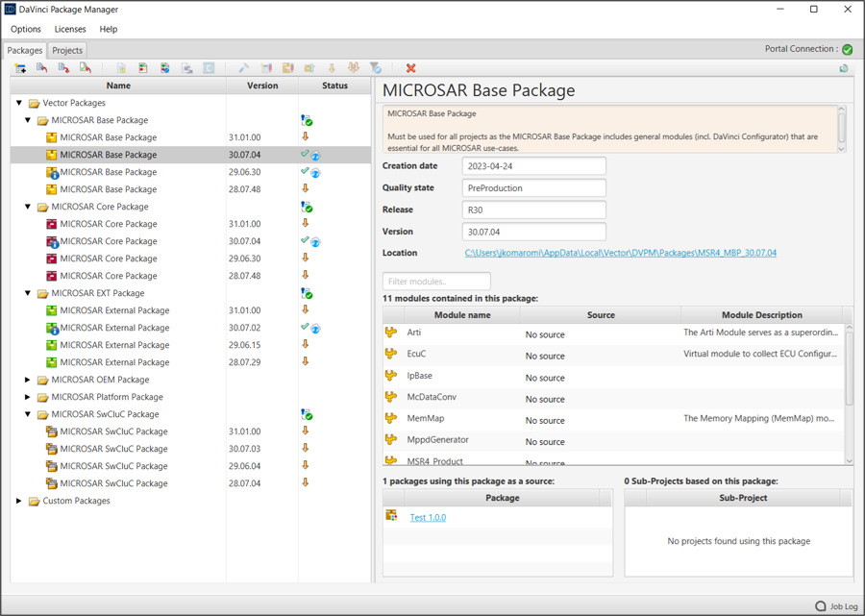The height and width of the screenshot is (616, 865).
Task: Click the Release field showing R30
Action: click(534, 210)
